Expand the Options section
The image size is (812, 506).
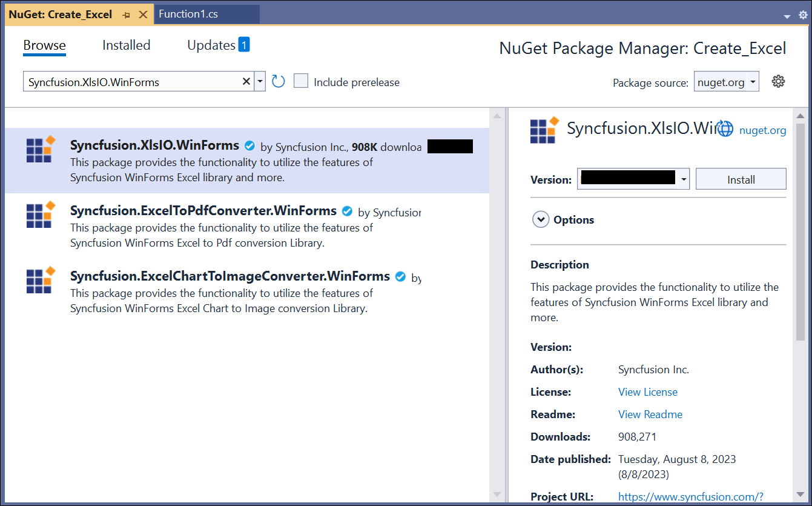540,220
